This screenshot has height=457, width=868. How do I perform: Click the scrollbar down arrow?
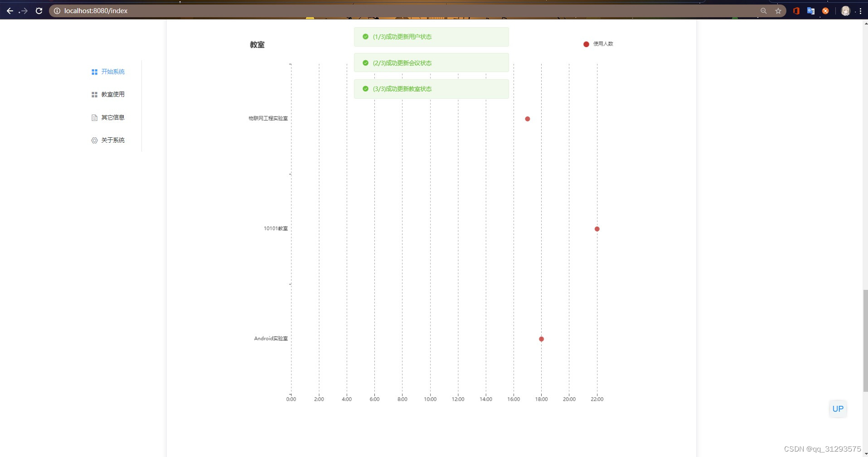(x=865, y=453)
